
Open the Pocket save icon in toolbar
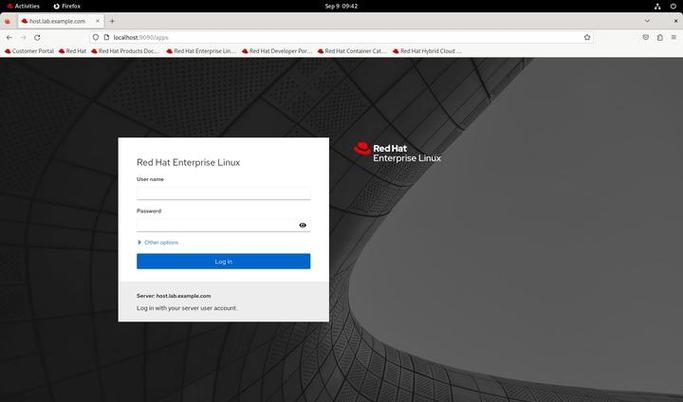[x=646, y=37]
